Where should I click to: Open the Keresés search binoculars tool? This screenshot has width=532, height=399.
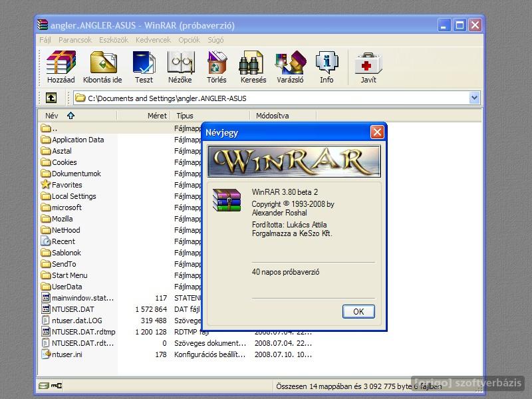coord(253,67)
